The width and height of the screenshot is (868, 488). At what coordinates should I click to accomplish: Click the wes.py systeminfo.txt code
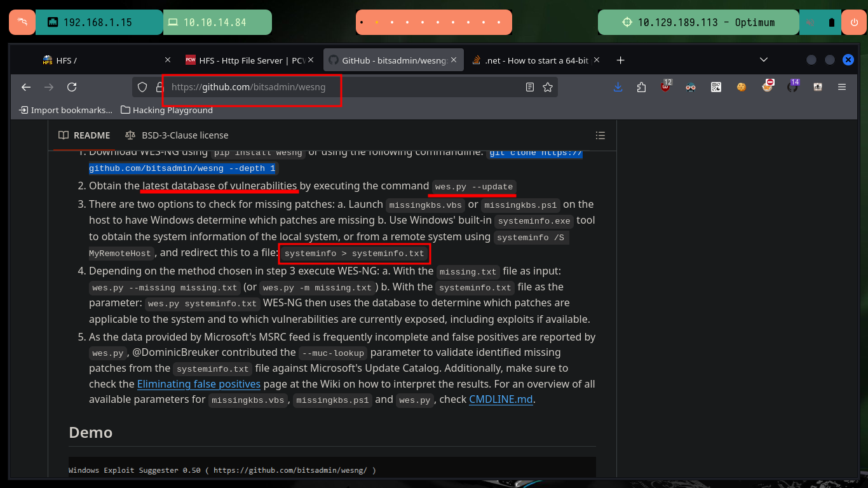coord(203,304)
